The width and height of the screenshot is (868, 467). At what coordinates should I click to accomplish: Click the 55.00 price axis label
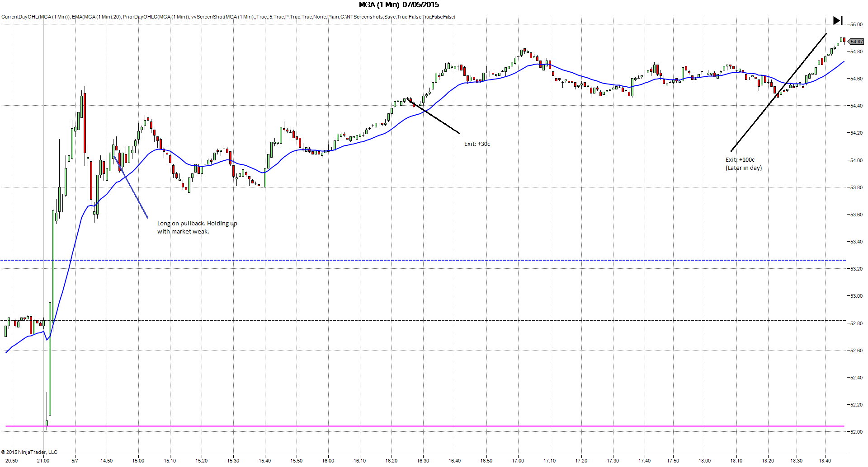pos(856,24)
